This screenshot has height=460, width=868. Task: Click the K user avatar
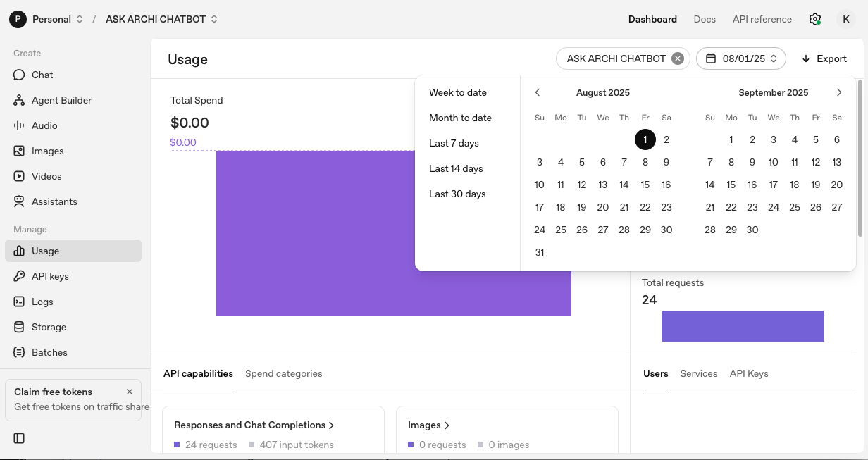click(x=846, y=19)
